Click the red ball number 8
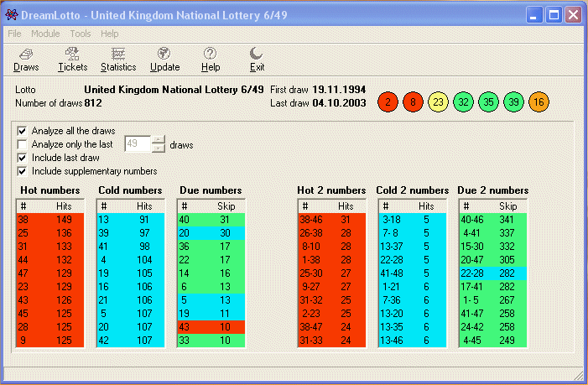588x385 pixels. (413, 102)
